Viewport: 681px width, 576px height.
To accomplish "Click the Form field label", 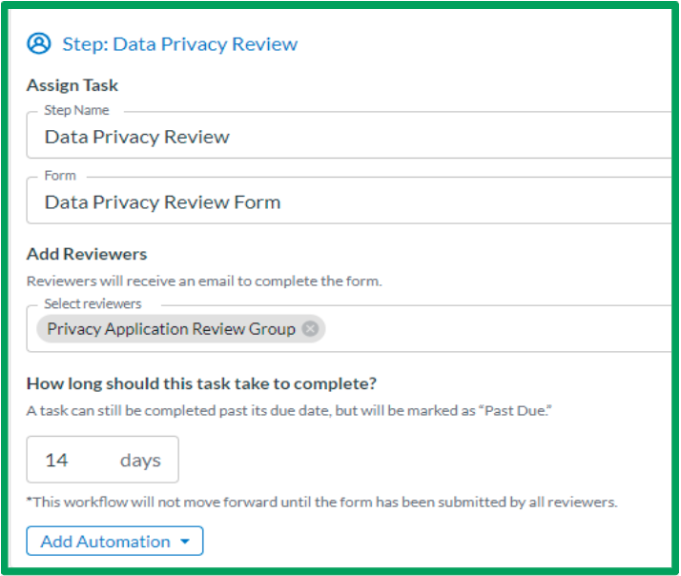I will point(60,175).
